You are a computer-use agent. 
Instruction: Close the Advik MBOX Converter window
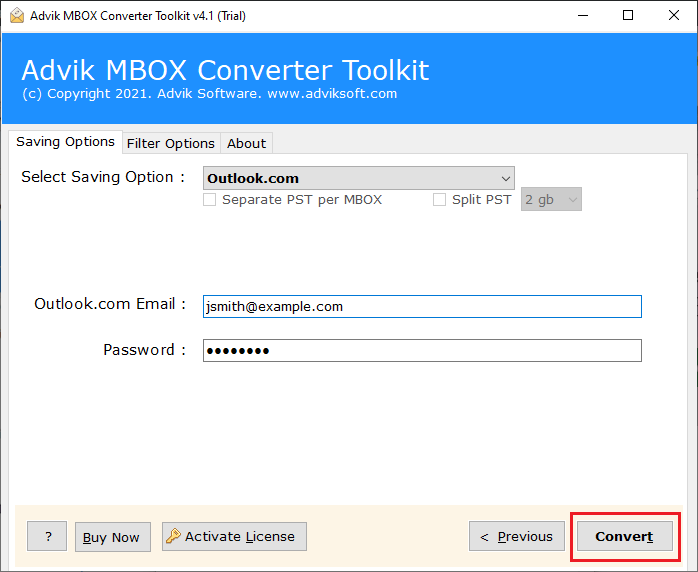pos(674,16)
